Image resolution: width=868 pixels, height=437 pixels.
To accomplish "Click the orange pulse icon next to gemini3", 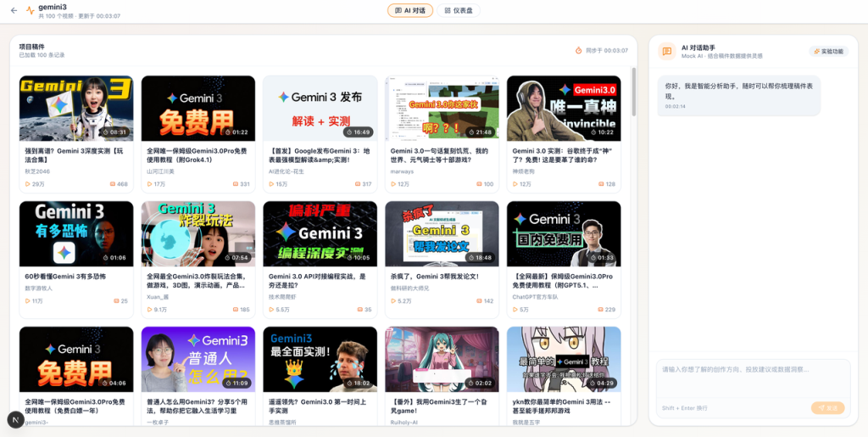I will point(31,11).
